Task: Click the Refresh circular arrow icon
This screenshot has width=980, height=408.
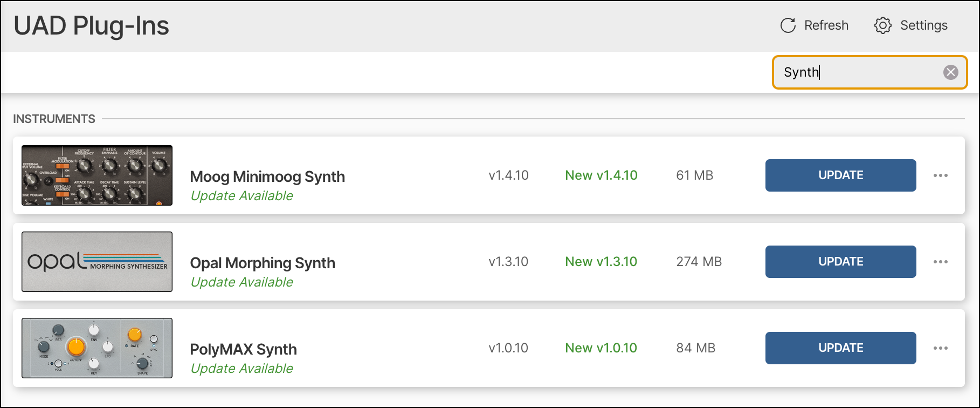Action: click(788, 25)
